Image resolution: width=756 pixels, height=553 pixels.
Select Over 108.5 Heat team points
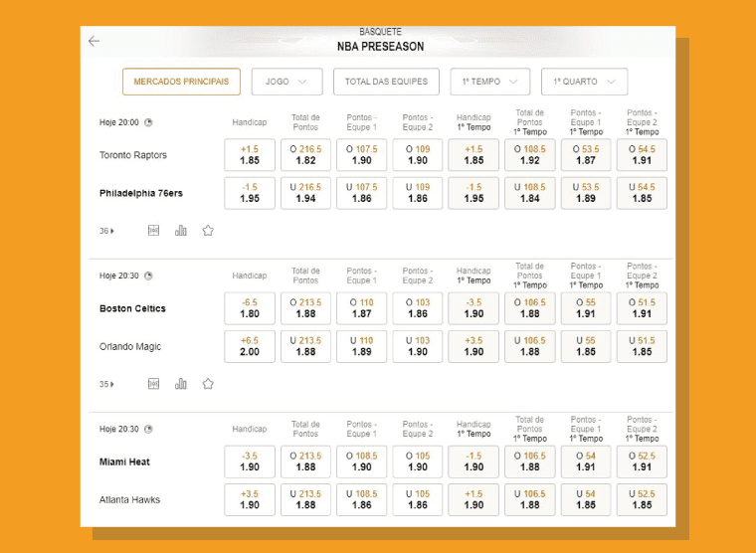[362, 461]
